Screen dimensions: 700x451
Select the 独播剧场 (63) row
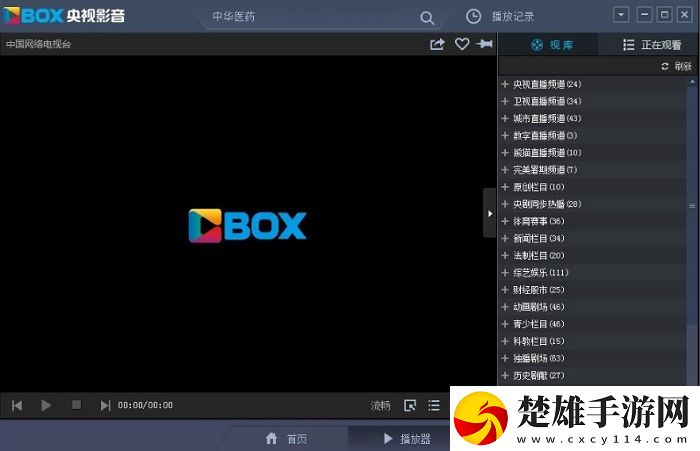pyautogui.click(x=592, y=358)
